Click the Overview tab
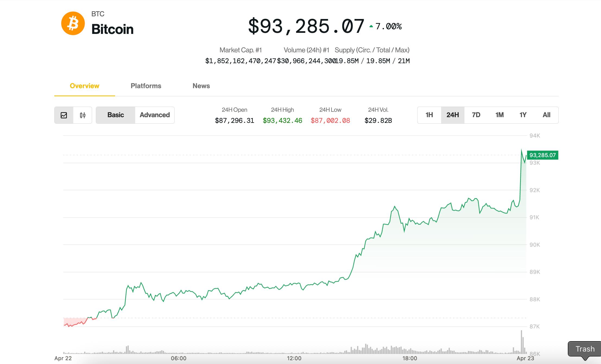This screenshot has width=601, height=364. 84,86
